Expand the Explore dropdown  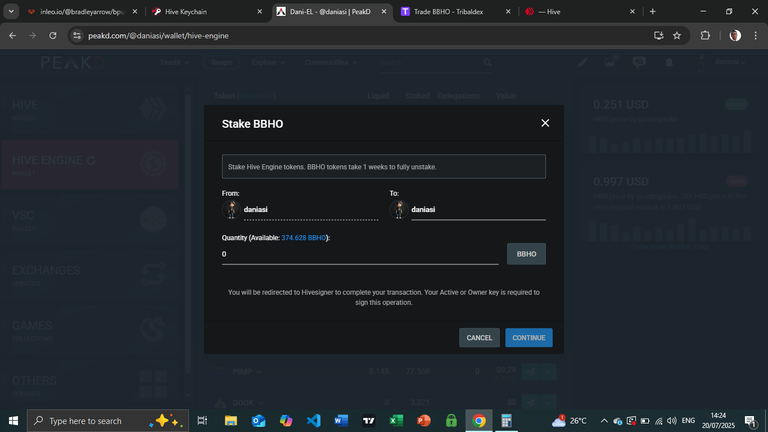pyautogui.click(x=268, y=62)
